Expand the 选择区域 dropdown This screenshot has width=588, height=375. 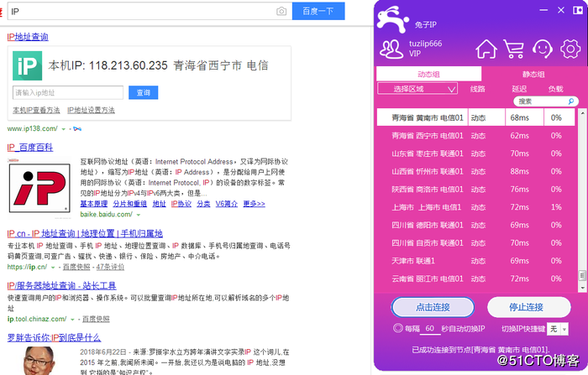pos(417,89)
